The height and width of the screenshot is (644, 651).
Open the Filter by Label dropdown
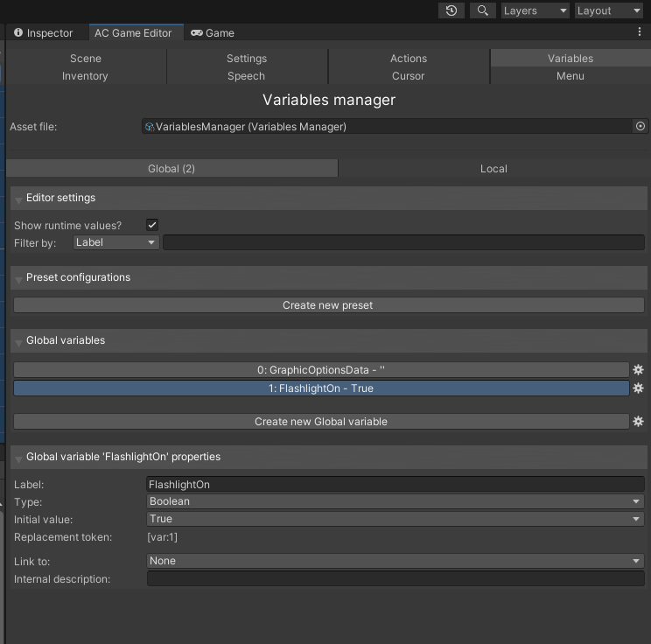click(x=115, y=242)
